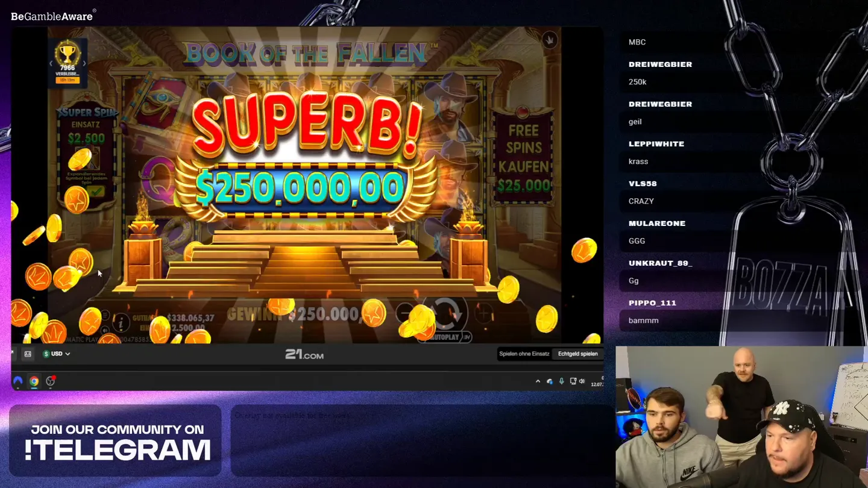Viewport: 868px width, 488px height.
Task: Click the chat message 'krass'
Action: click(x=638, y=161)
